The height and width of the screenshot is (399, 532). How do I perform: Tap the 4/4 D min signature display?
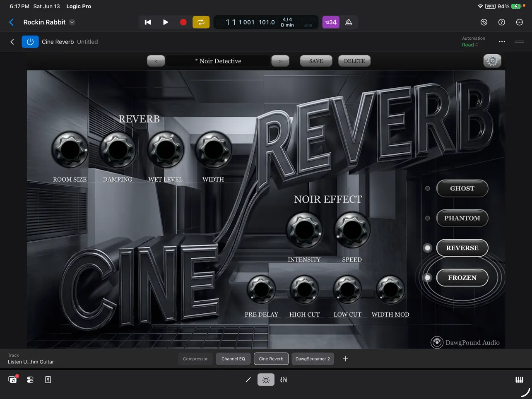(287, 22)
